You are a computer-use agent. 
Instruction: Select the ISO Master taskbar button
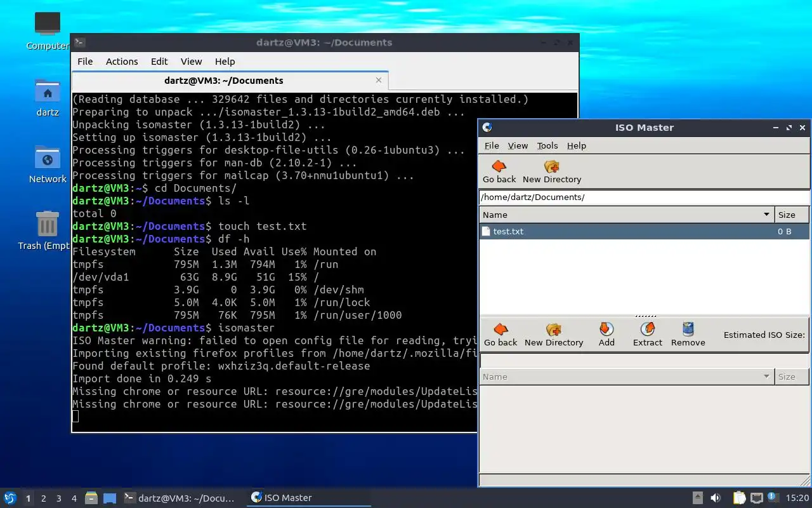pos(308,498)
